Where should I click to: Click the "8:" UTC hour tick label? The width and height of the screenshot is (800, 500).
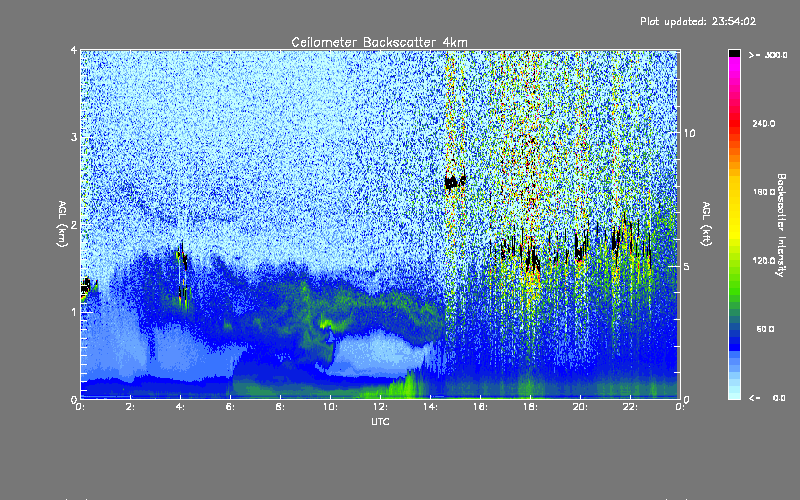[x=280, y=407]
